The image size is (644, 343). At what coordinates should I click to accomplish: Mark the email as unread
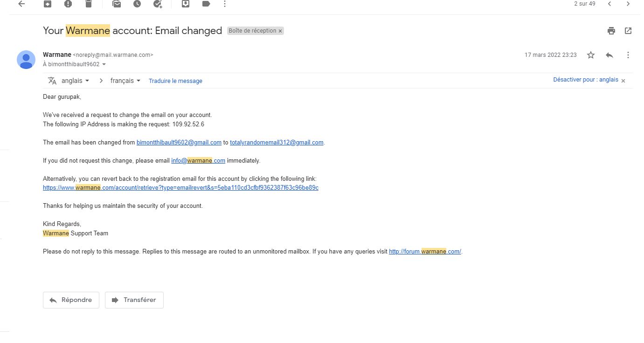[117, 4]
